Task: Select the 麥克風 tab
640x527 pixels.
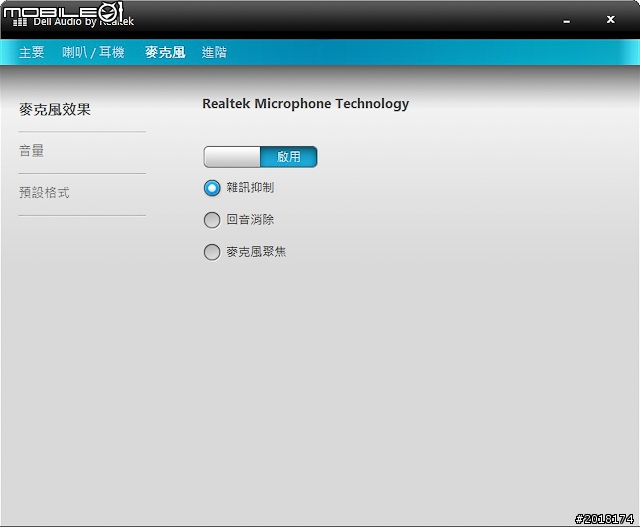Action: coord(165,52)
